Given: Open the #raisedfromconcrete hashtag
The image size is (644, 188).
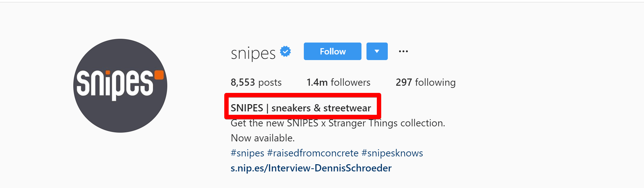Looking at the screenshot, I should [x=313, y=153].
